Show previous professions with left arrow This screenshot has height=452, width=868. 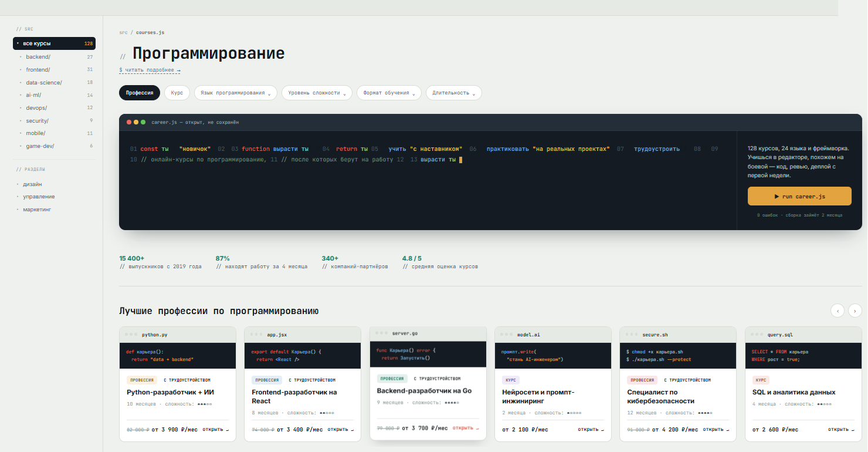(838, 311)
